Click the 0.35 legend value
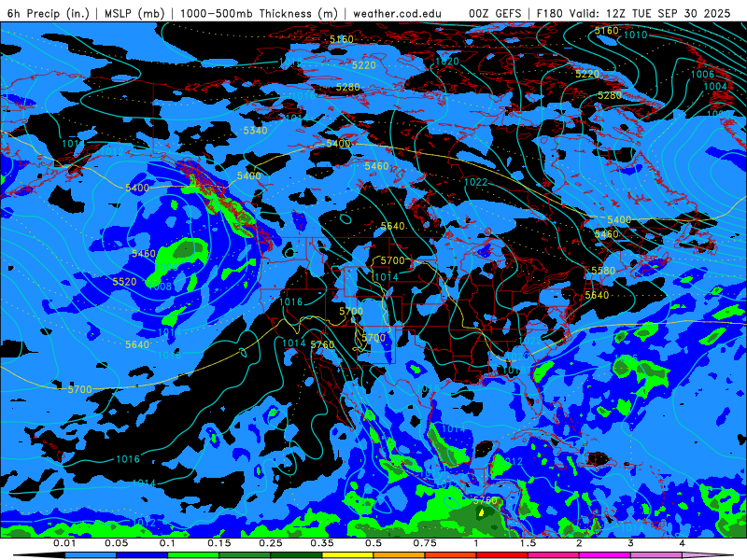 coord(322,543)
